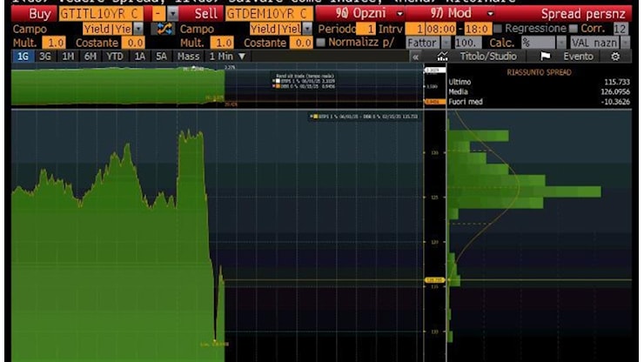Select the 1M time range tab

point(68,57)
